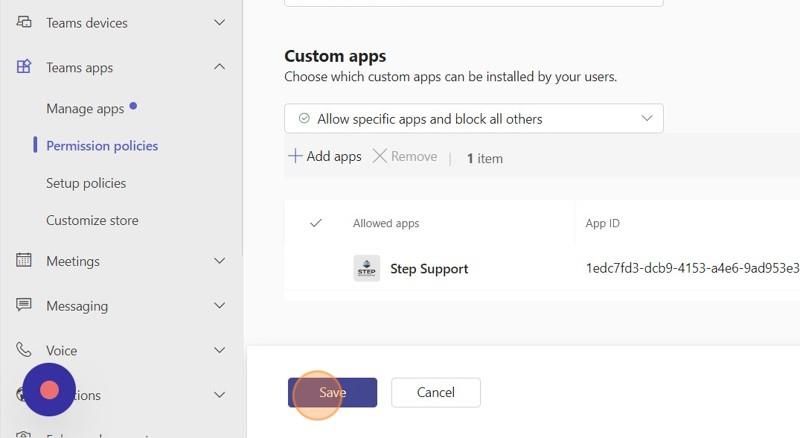Click the Step Support App ID value
The image size is (800, 438).
coord(692,269)
